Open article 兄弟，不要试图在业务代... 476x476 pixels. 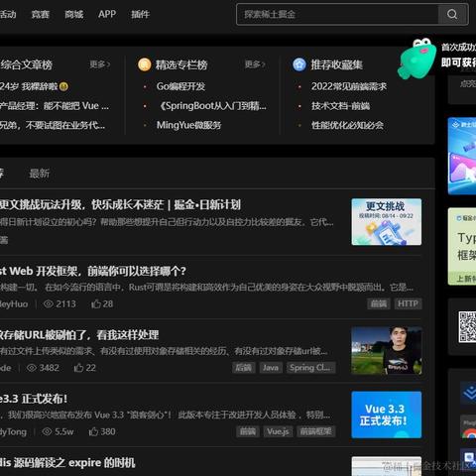point(53,125)
